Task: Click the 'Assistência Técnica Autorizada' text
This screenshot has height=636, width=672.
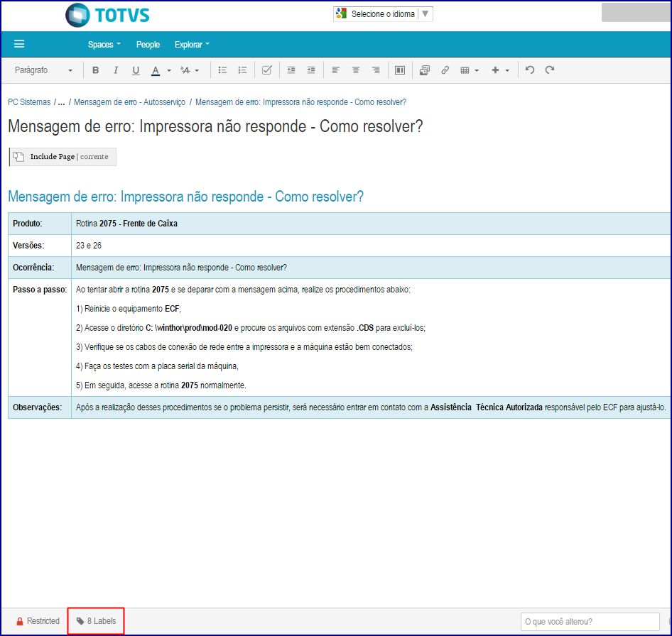Action: [x=487, y=407]
